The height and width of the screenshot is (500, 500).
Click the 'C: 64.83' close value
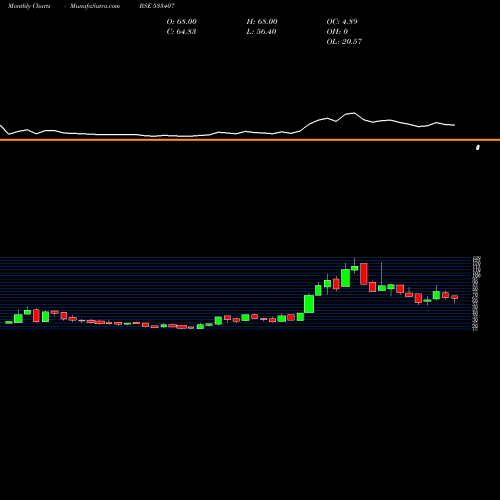(x=181, y=32)
